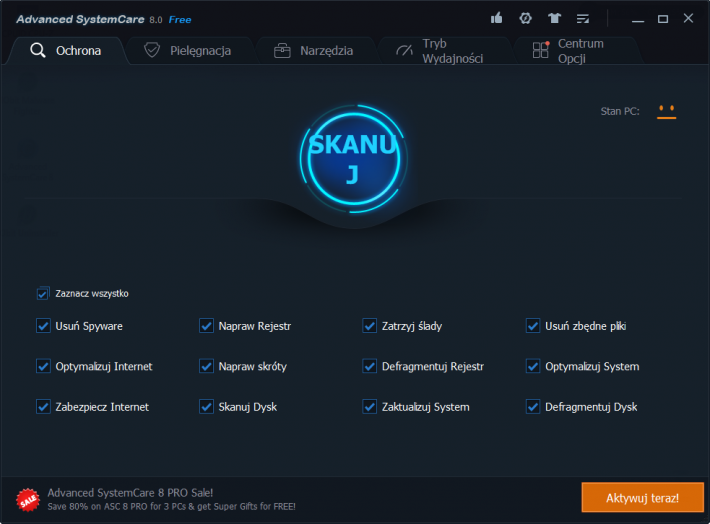
Task: Disable Zatrzyj ślady option
Action: point(369,326)
